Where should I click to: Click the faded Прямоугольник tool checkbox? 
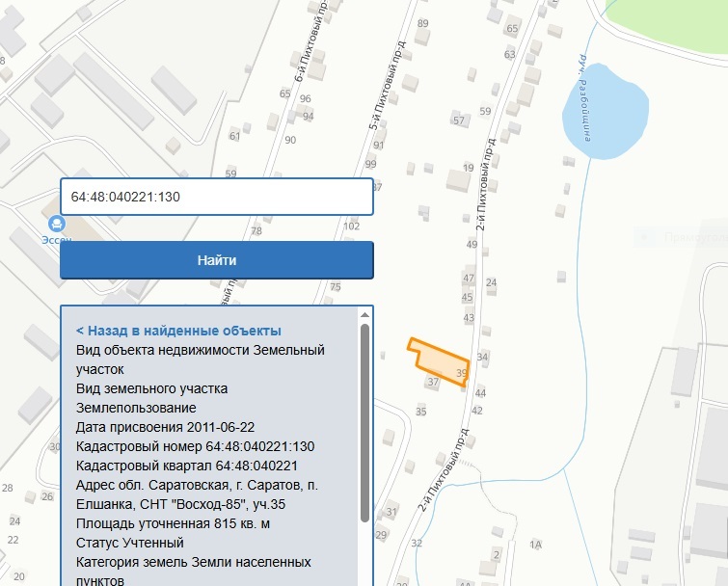point(644,236)
